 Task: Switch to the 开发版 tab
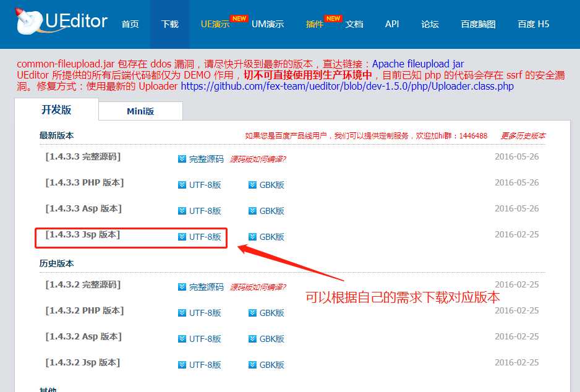coord(56,109)
